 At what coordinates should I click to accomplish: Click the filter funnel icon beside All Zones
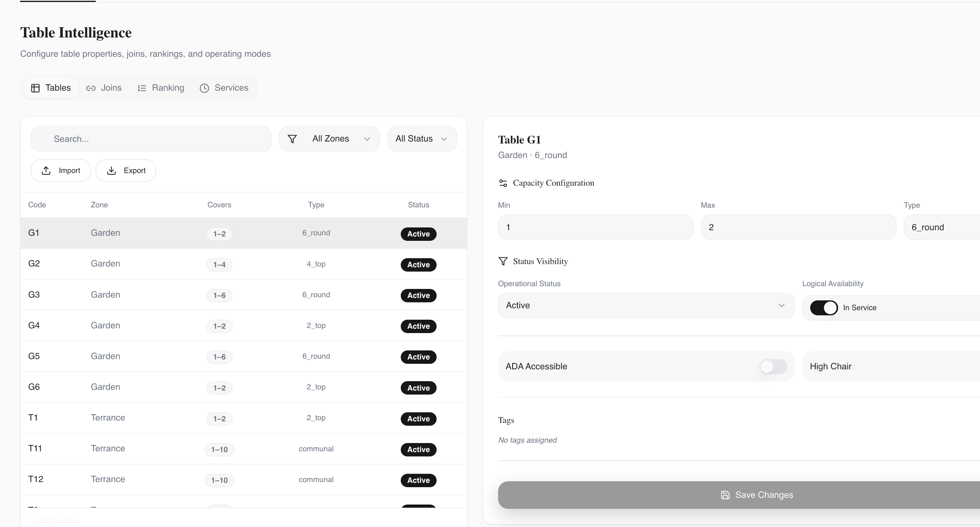point(292,139)
